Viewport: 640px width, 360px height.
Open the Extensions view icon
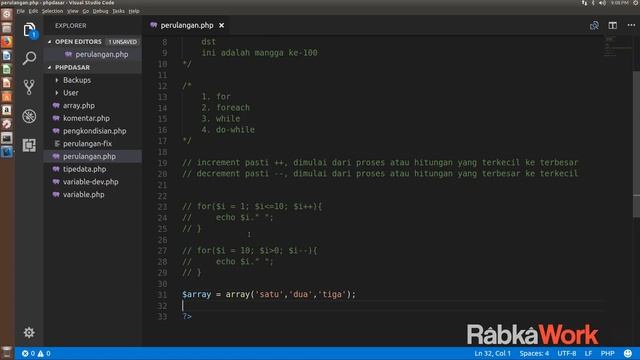29,145
